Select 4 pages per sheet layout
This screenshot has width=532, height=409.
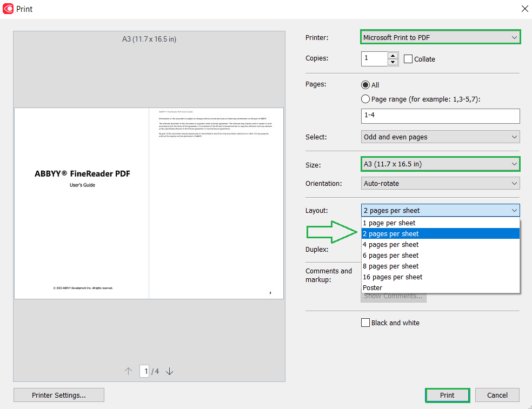441,245
